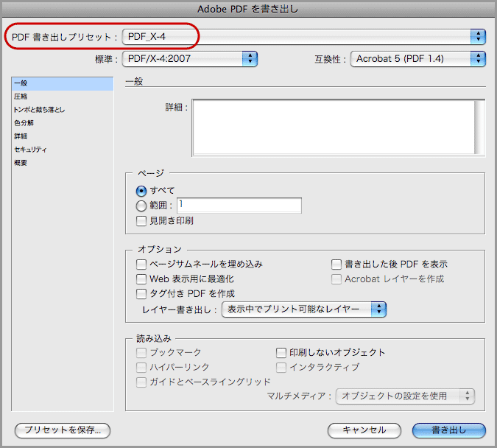
Task: Show the 概要 category
Action: pos(20,163)
